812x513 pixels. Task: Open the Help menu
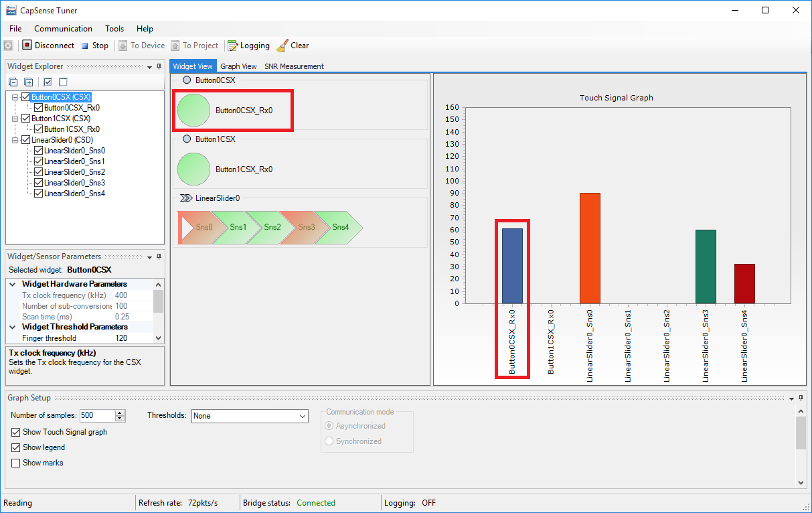[145, 29]
